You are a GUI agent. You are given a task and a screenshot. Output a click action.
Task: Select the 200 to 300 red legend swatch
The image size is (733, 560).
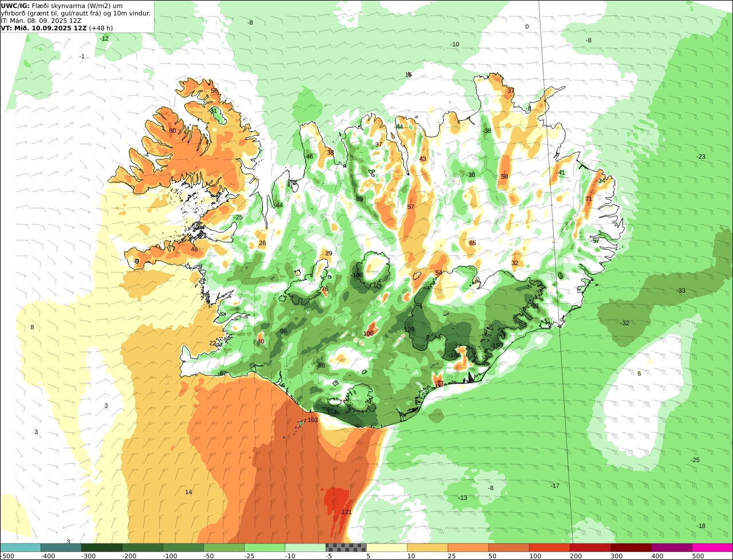pyautogui.click(x=590, y=548)
